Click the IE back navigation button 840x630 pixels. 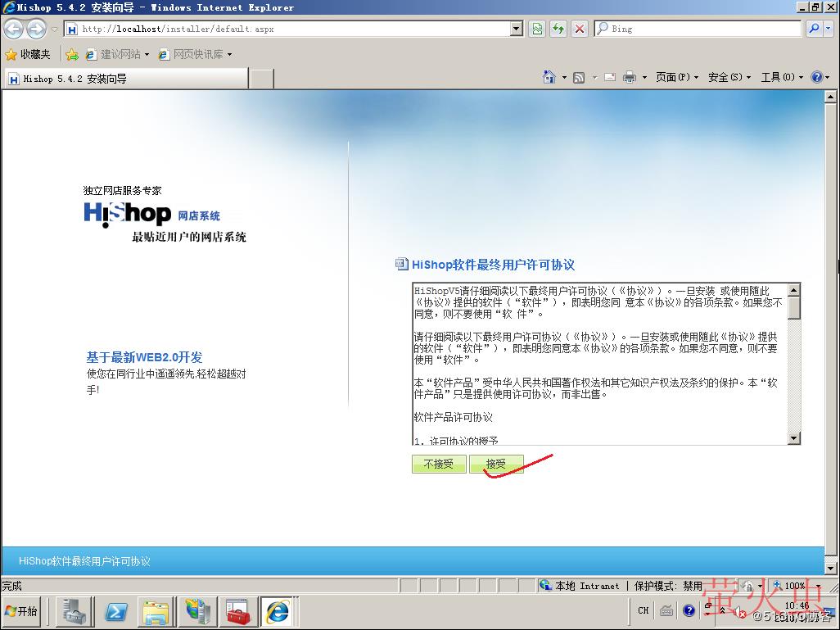coord(13,29)
